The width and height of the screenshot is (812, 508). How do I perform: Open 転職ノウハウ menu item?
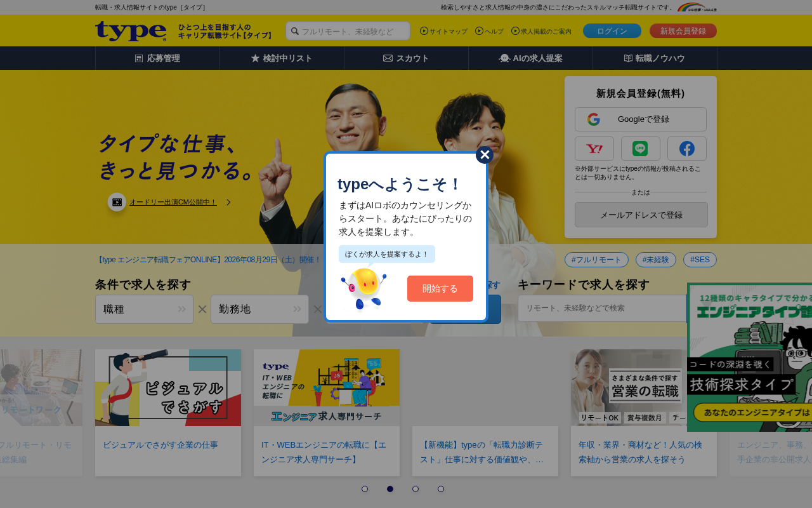(x=655, y=58)
